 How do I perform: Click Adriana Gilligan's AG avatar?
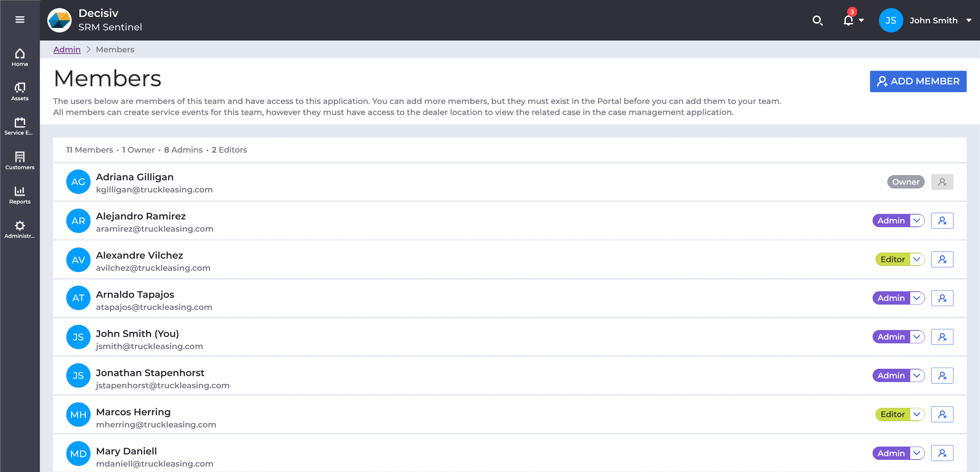(78, 182)
